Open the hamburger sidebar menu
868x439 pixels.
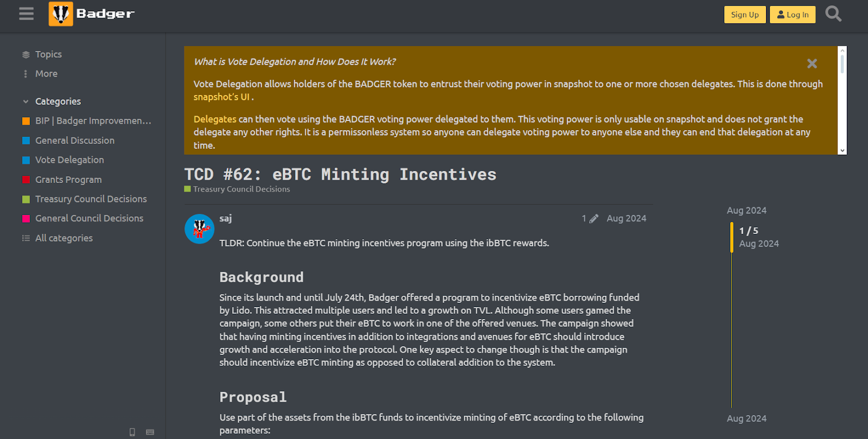(26, 14)
